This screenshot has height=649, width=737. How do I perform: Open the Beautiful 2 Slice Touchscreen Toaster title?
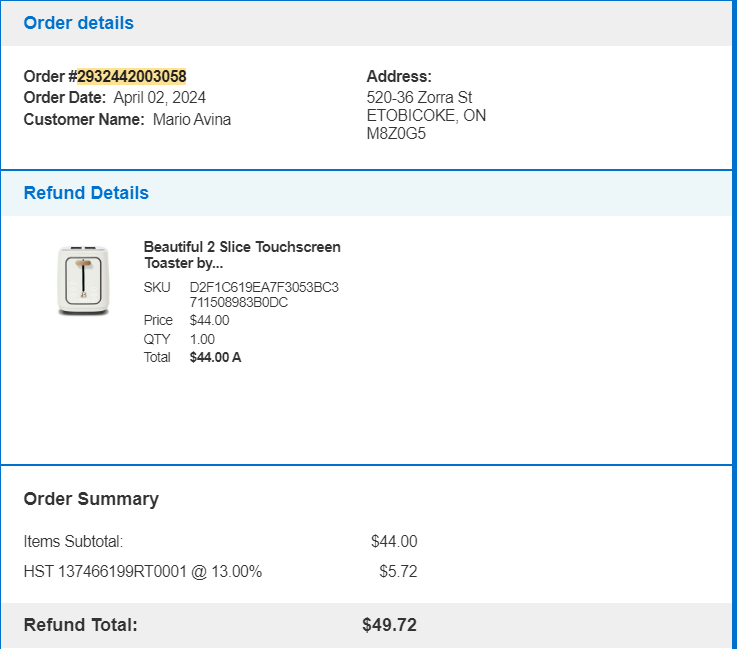[242, 255]
